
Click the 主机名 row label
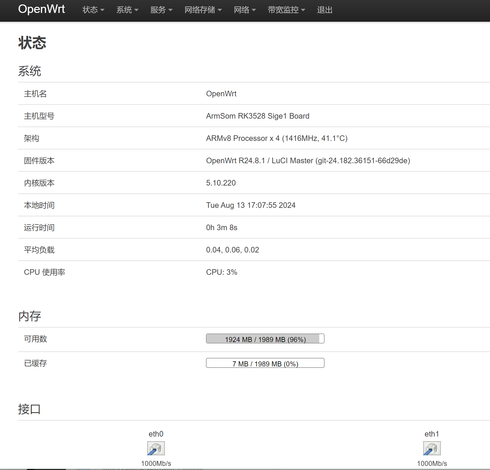(35, 94)
